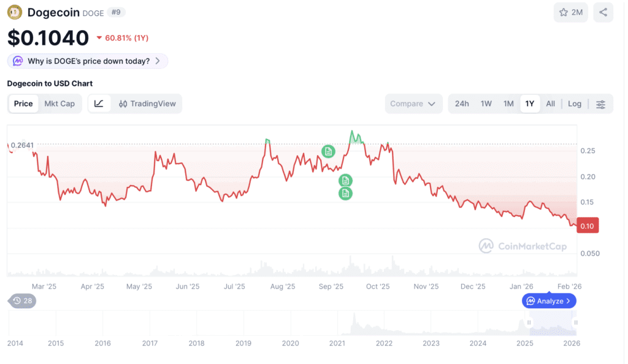628x364 pixels.
Task: Open the news event marker near Sep '25
Action: (x=328, y=151)
